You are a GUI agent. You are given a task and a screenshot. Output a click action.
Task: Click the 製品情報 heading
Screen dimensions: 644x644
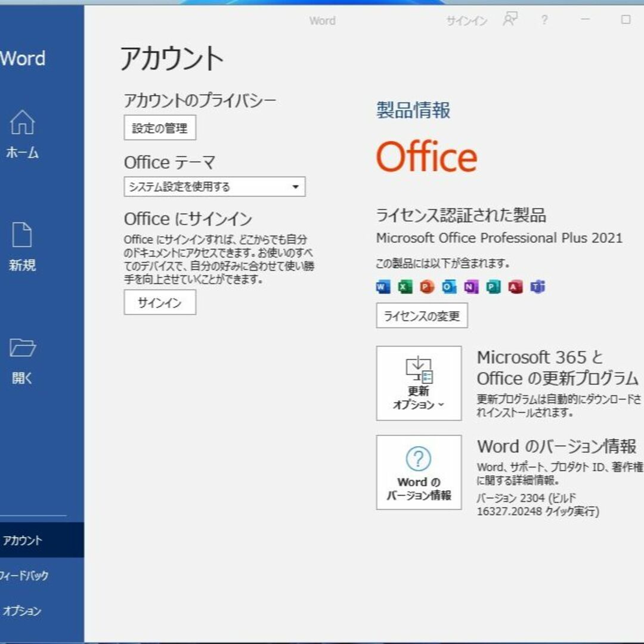click(x=413, y=110)
